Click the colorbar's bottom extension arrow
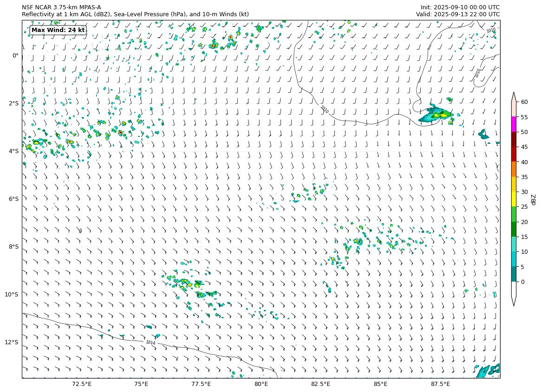 pyautogui.click(x=514, y=300)
